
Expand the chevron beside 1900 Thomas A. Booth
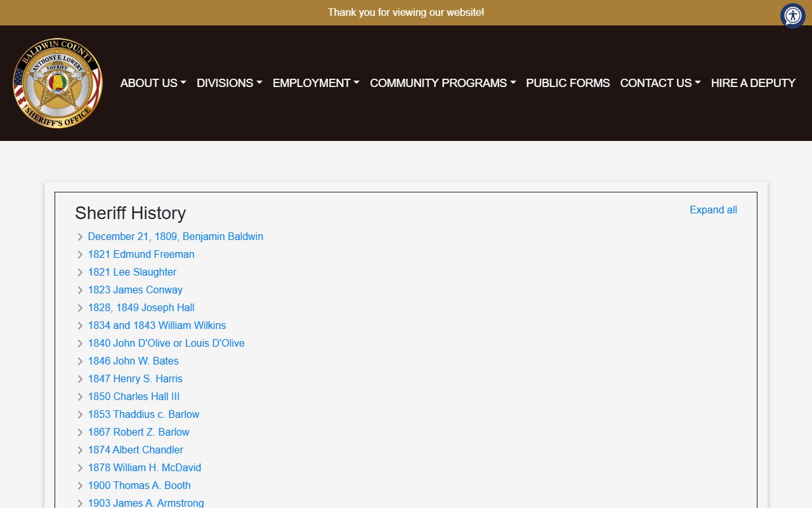(x=80, y=486)
